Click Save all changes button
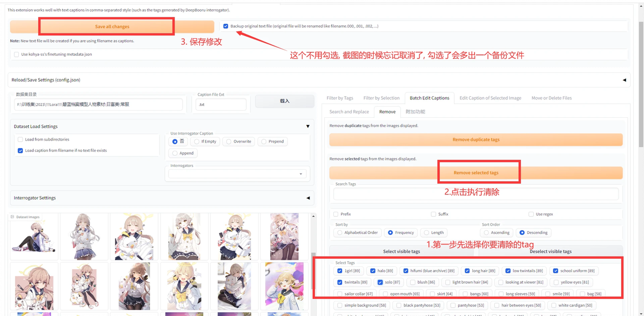644x316 pixels. [112, 26]
